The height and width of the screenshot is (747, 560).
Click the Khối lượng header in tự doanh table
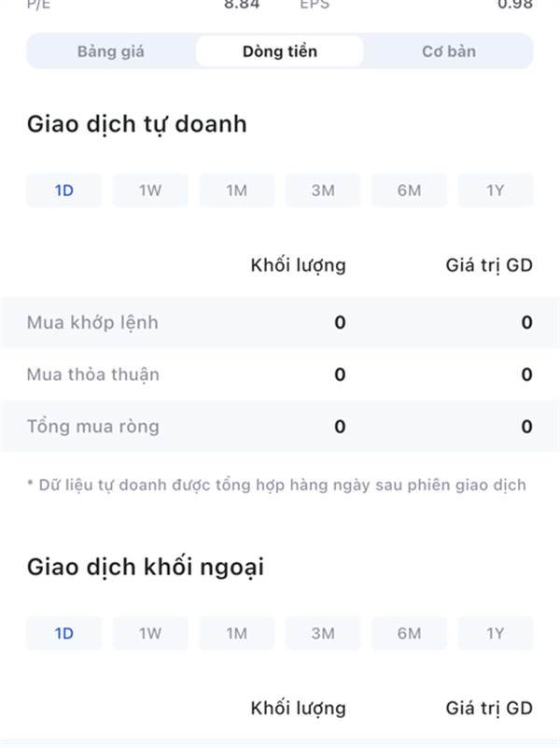[x=299, y=266]
